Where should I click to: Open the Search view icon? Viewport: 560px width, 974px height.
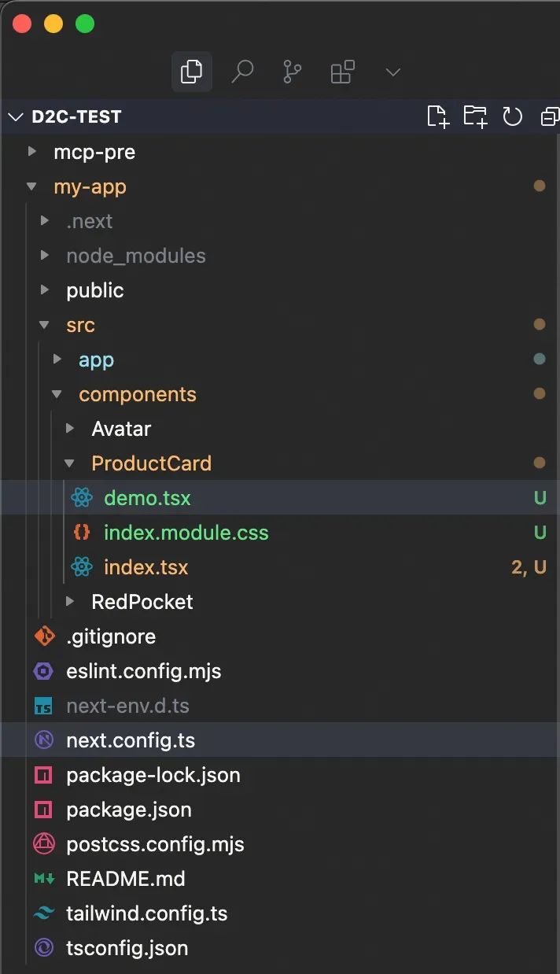pyautogui.click(x=242, y=72)
